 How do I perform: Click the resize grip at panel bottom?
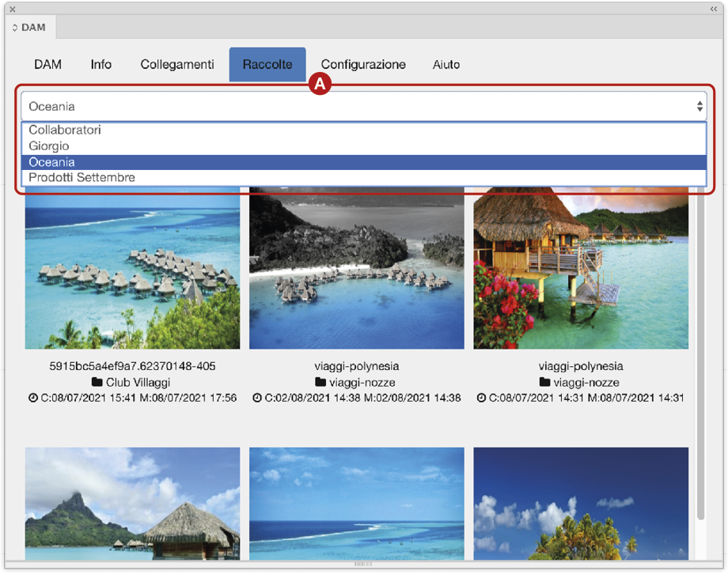tap(363, 565)
